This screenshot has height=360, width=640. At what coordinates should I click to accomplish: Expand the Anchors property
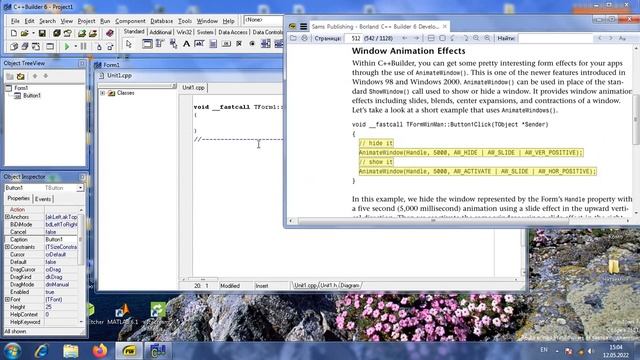(x=7, y=217)
